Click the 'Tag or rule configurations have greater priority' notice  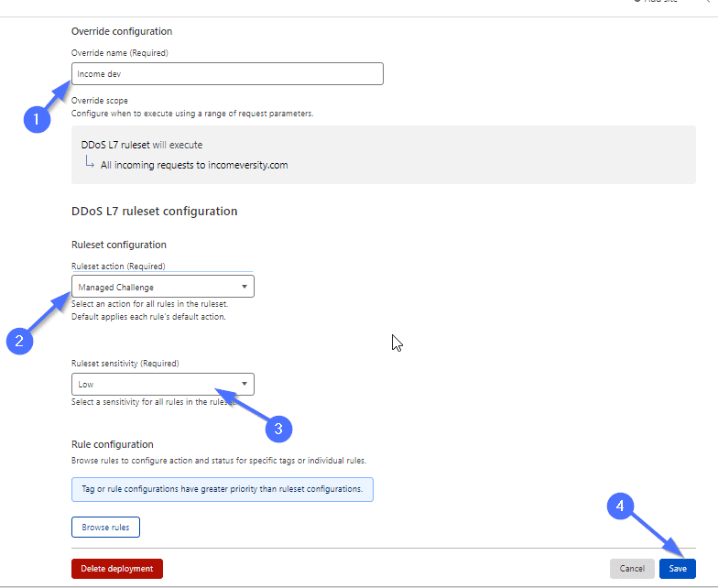pyautogui.click(x=222, y=489)
